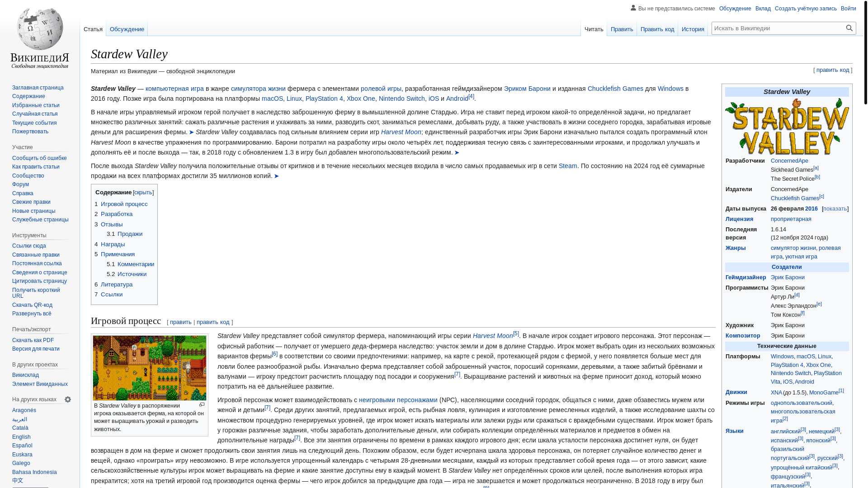Click Создать учётную запись link
This screenshot has height=488, width=868.
(x=806, y=9)
